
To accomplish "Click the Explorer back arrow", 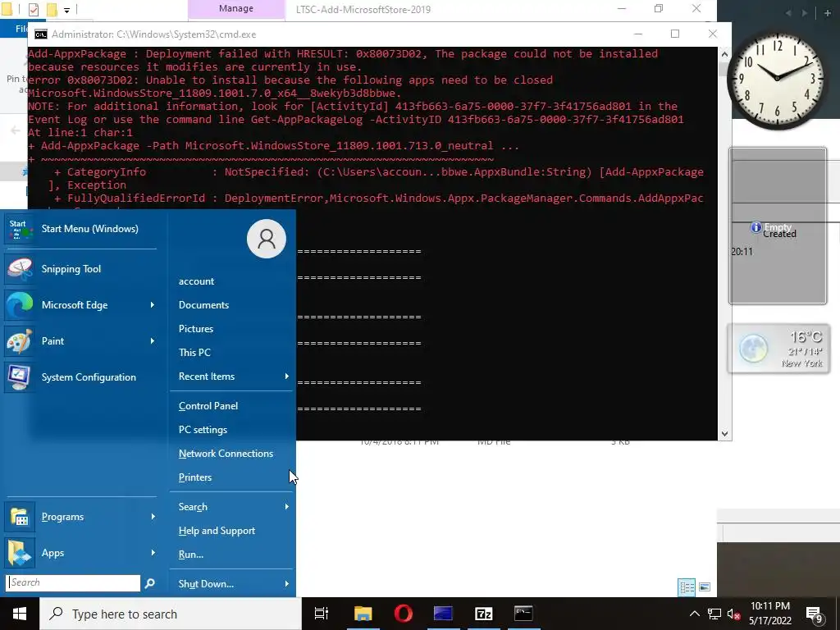I will pos(15,130).
